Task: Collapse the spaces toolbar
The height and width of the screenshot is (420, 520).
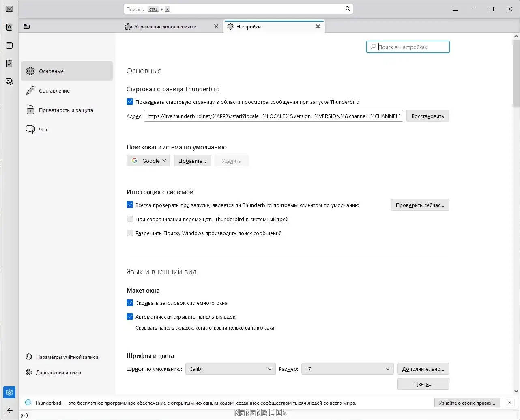Action: [9, 410]
